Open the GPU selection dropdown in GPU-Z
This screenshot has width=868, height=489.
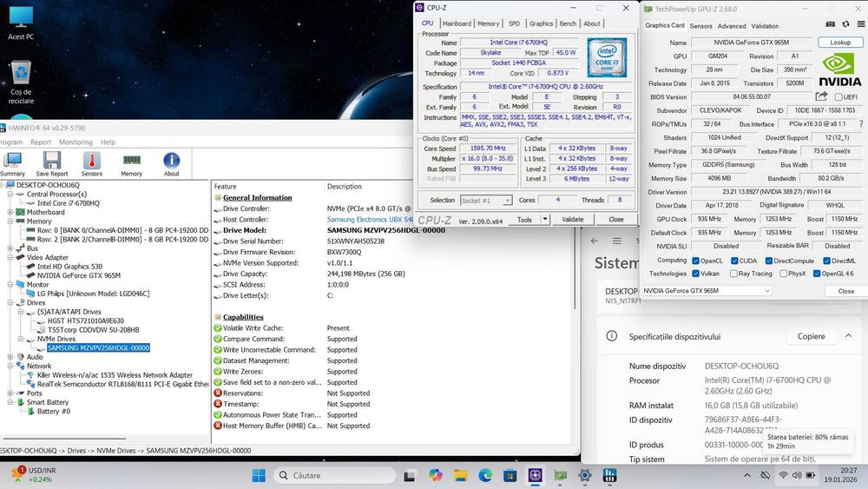click(707, 291)
